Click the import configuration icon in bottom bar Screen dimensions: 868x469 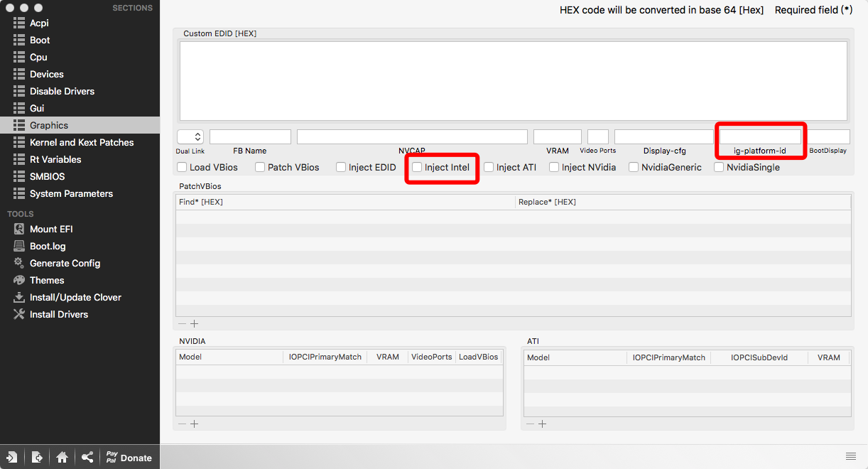coord(12,457)
